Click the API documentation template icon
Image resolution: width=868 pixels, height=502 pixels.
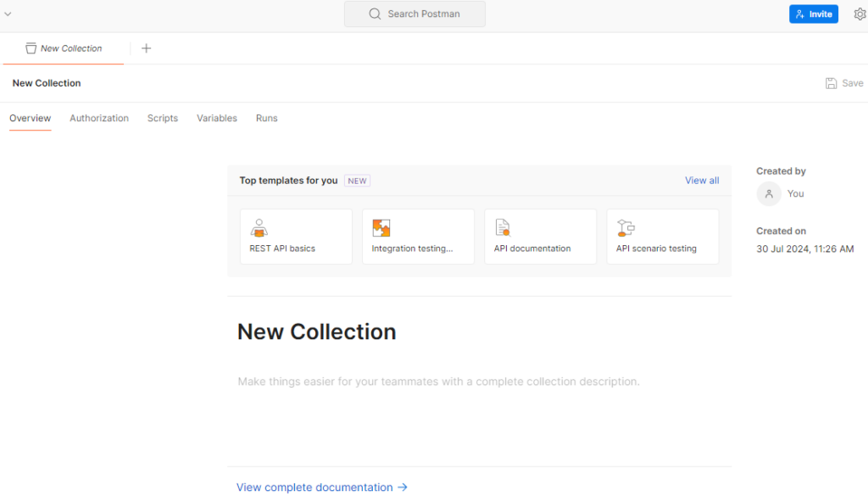coord(503,227)
